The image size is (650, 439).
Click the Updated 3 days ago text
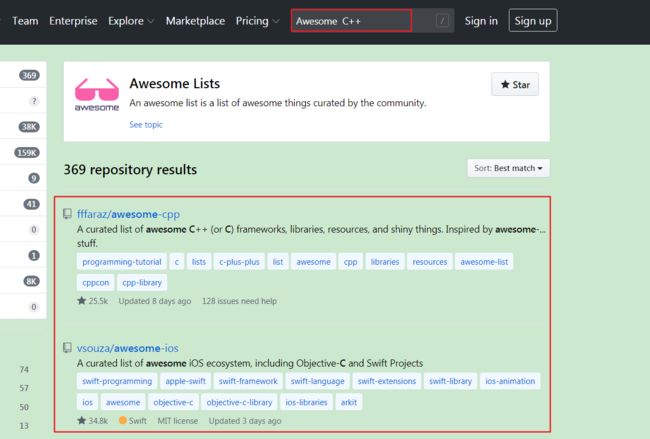(x=245, y=421)
